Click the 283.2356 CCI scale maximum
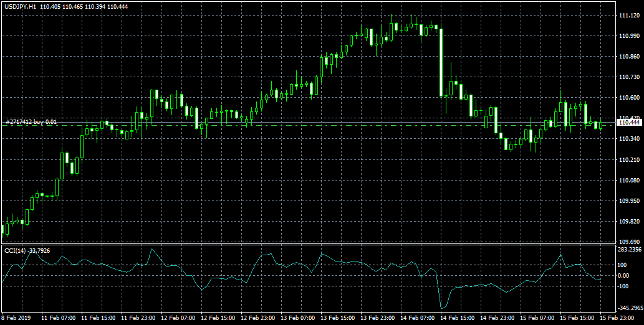The width and height of the screenshot is (644, 325). 630,250
